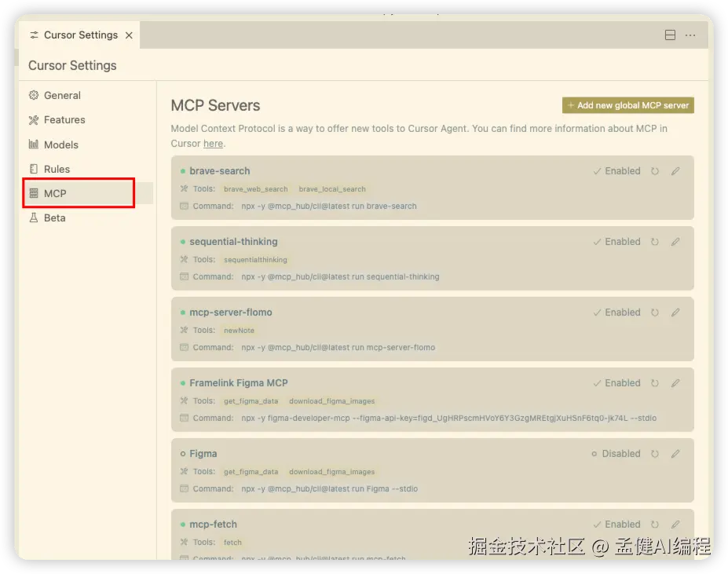Click the sequential-thinking server name

click(x=233, y=242)
